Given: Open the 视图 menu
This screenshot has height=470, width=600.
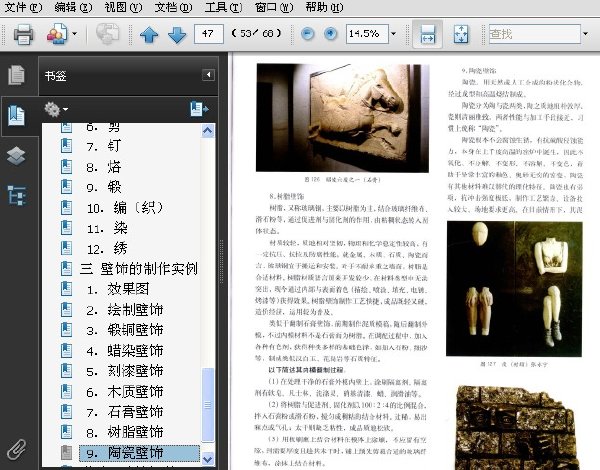Looking at the screenshot, I should point(123,7).
